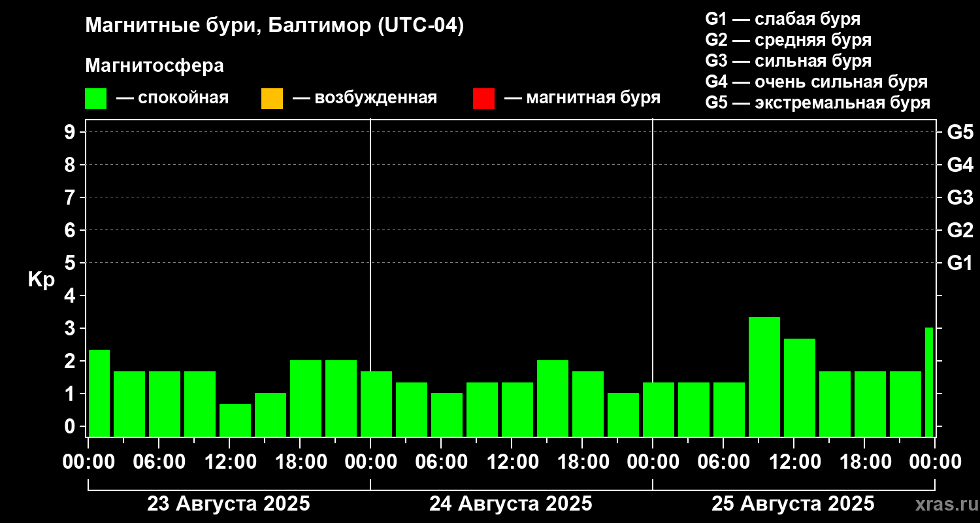
Task: Click the narrow last bar at the chart's right edge
Action: point(929,382)
